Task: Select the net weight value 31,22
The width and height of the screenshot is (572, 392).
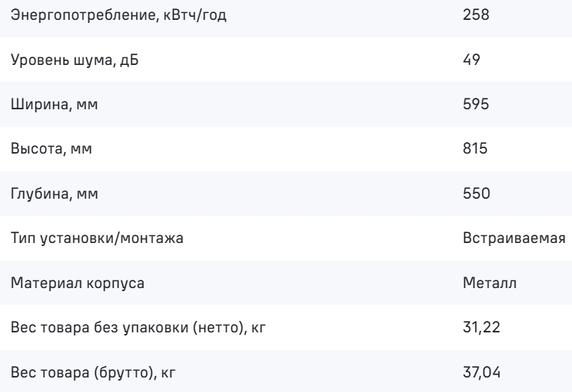Action: (x=481, y=328)
